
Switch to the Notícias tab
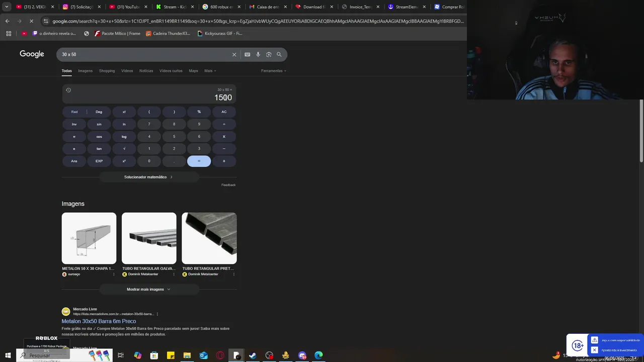pos(146,71)
